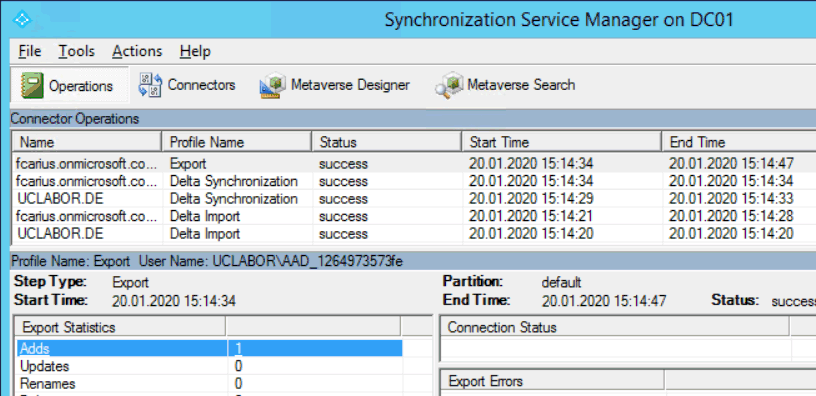Select the fcarius Export operation row
Image resolution: width=816 pixels, height=396 pixels.
click(x=414, y=164)
